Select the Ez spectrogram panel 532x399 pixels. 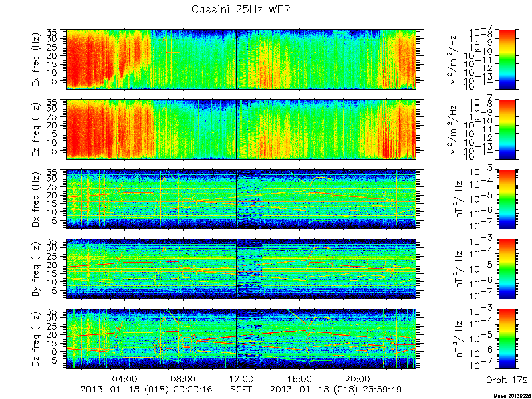pyautogui.click(x=241, y=129)
